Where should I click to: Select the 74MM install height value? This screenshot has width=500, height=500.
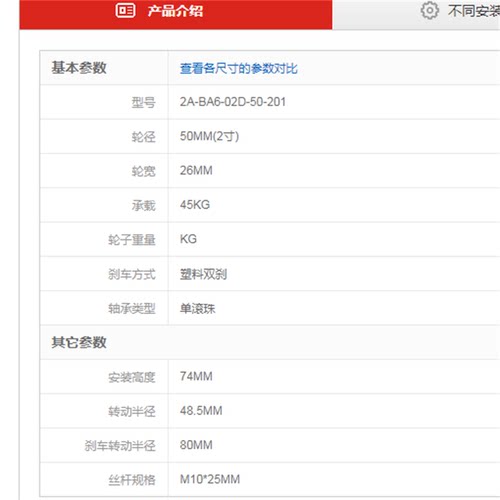(x=196, y=376)
